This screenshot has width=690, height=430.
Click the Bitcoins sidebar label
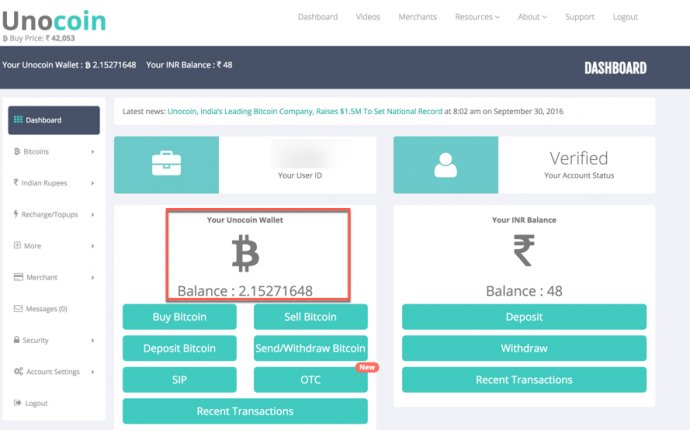click(36, 152)
